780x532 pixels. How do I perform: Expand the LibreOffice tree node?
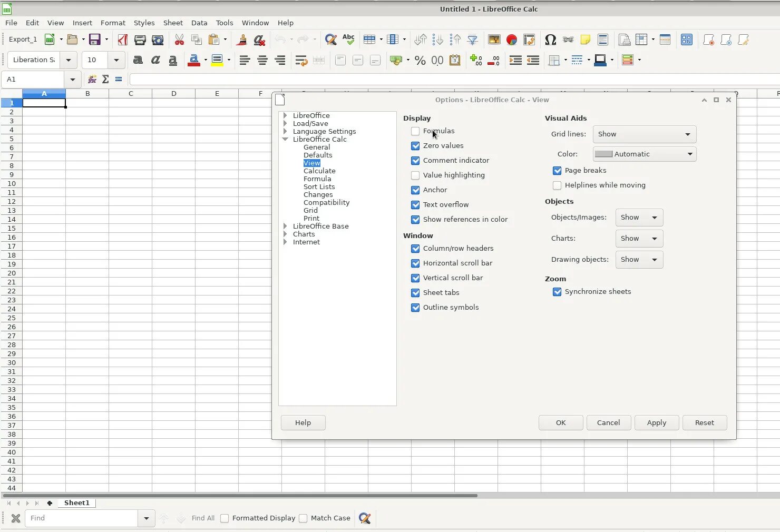[285, 115]
